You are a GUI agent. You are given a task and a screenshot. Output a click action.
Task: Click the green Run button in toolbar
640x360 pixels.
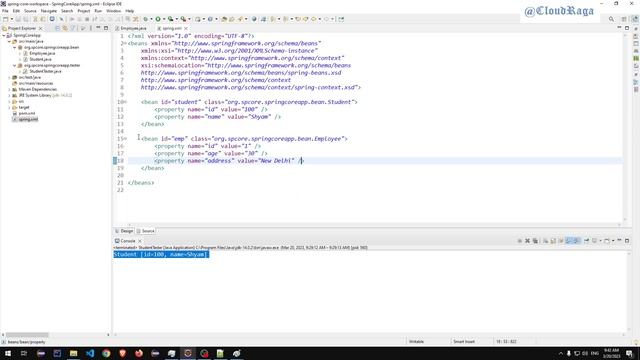coord(158,19)
